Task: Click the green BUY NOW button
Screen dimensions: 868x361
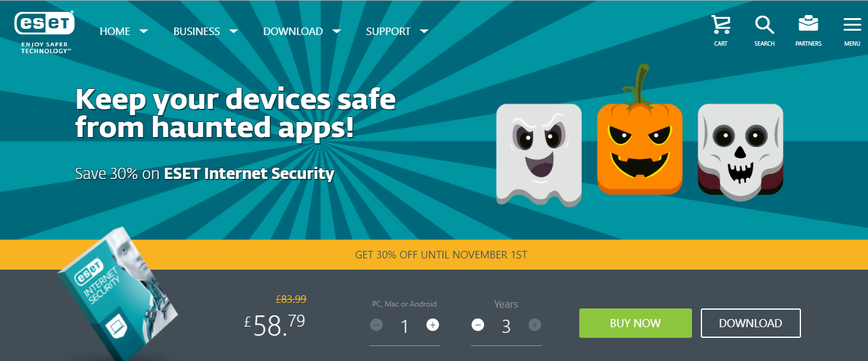Action: pos(635,323)
